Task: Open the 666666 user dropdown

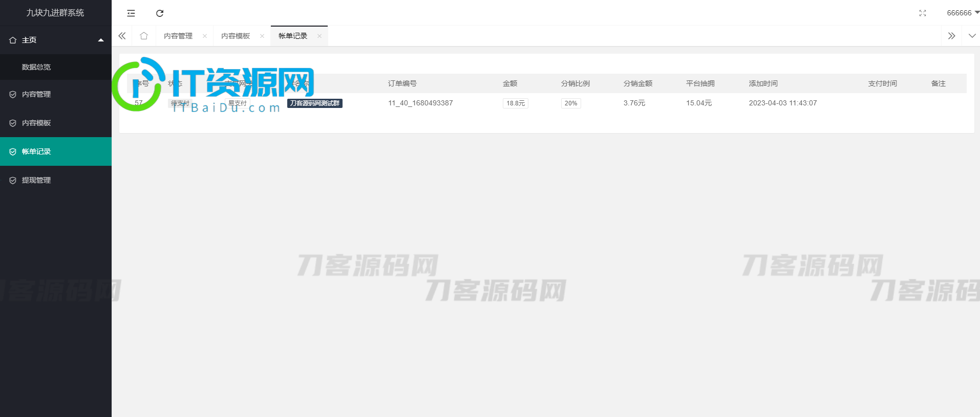Action: 963,13
